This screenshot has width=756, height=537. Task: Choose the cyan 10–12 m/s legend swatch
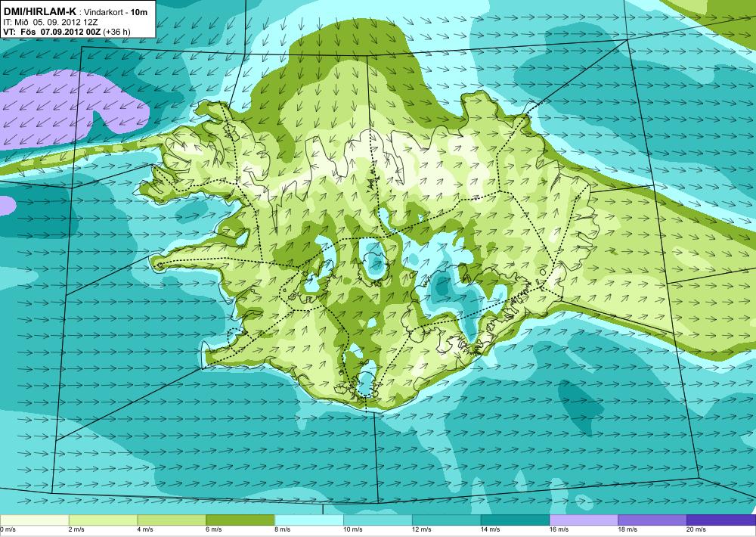[377, 520]
